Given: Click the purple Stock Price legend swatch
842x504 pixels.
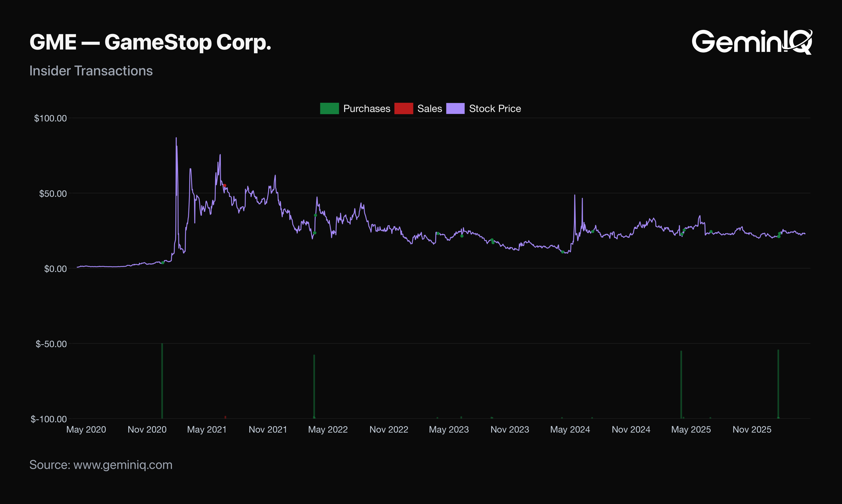Looking at the screenshot, I should (455, 108).
